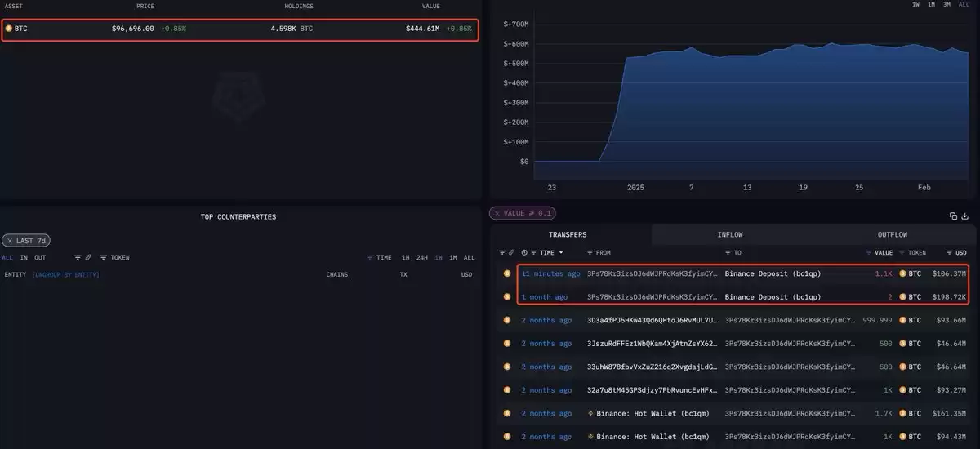This screenshot has width=980, height=449.
Task: Click the copy icon above the transfers table
Action: click(953, 216)
